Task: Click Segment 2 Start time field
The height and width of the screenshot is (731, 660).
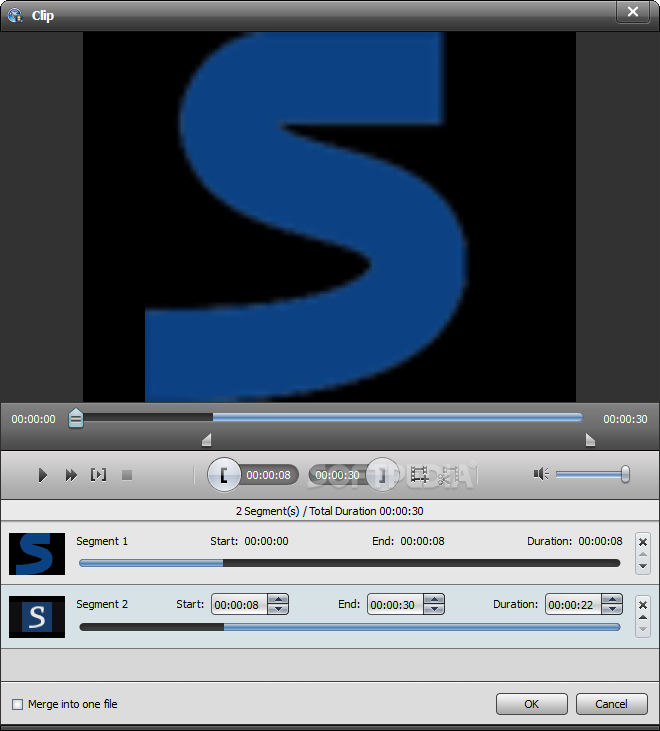Action: (239, 605)
